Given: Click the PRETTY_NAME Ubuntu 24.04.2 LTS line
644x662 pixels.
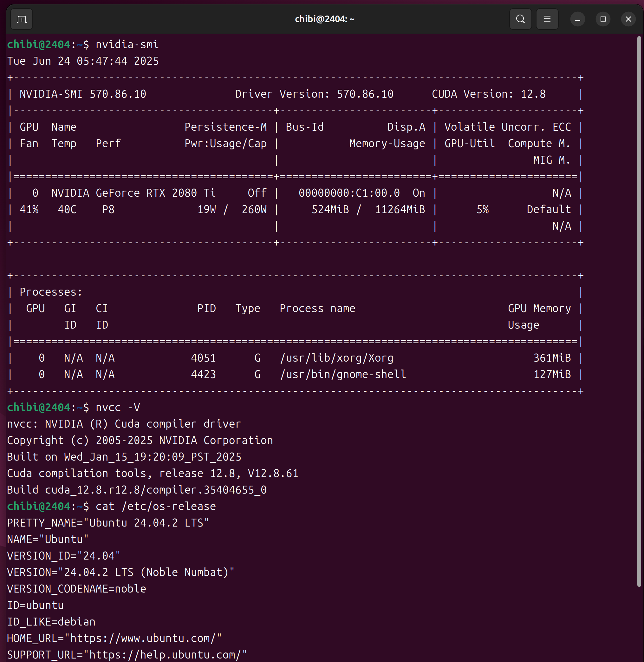Looking at the screenshot, I should point(108,523).
